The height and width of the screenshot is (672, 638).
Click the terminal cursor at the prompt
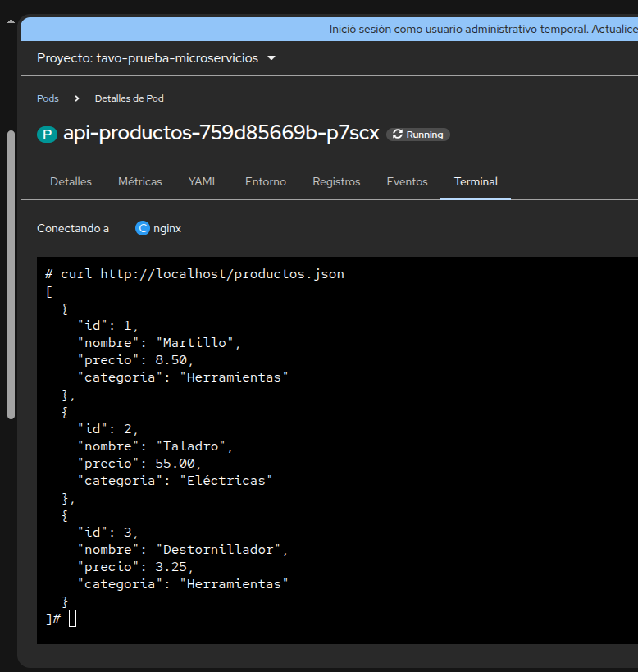pyautogui.click(x=73, y=618)
